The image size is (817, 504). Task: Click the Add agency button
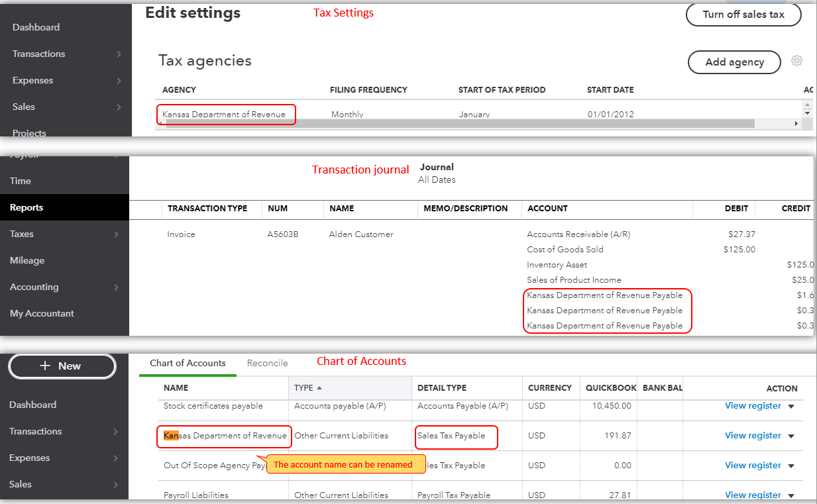[735, 62]
